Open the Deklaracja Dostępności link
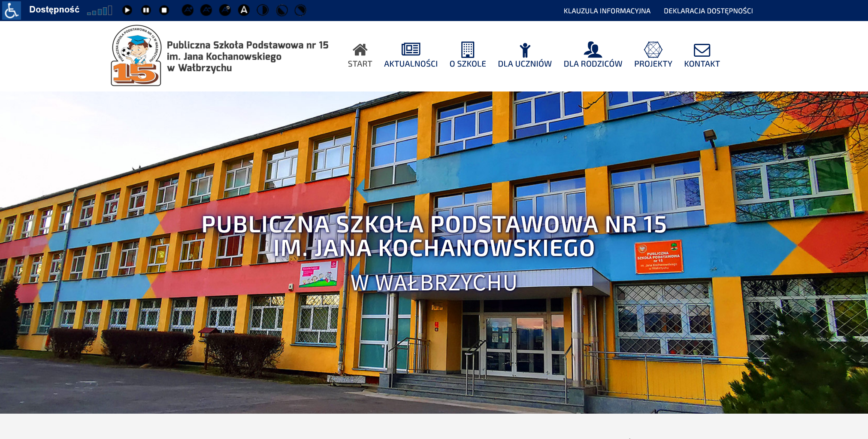Screen dimensions: 868x439 pos(708,11)
